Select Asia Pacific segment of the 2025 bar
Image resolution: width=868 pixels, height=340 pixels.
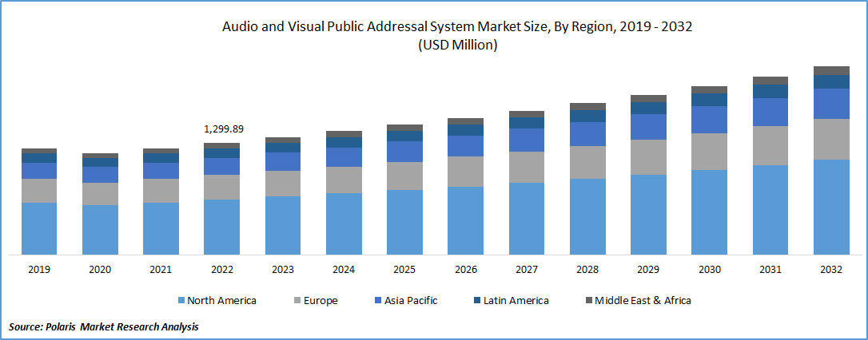tap(404, 152)
